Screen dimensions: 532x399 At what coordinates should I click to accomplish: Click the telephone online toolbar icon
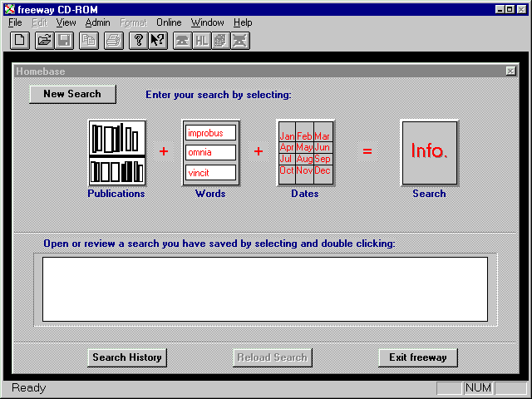(x=183, y=41)
